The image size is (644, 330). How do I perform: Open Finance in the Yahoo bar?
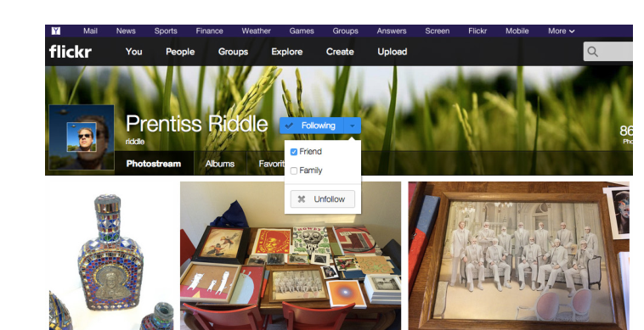pyautogui.click(x=210, y=31)
